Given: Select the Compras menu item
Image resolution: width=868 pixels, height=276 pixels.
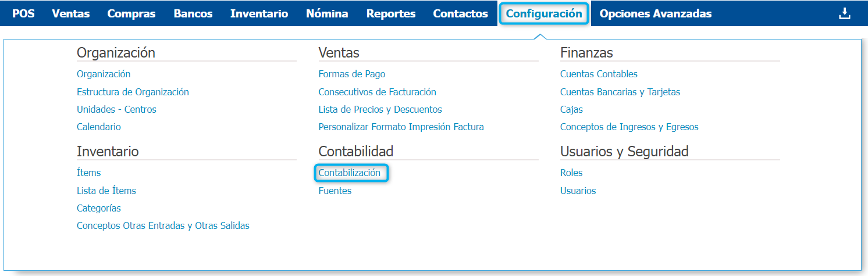Looking at the screenshot, I should point(131,13).
